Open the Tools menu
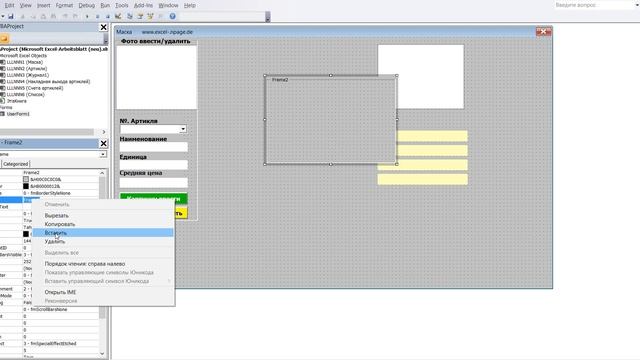 click(x=122, y=5)
